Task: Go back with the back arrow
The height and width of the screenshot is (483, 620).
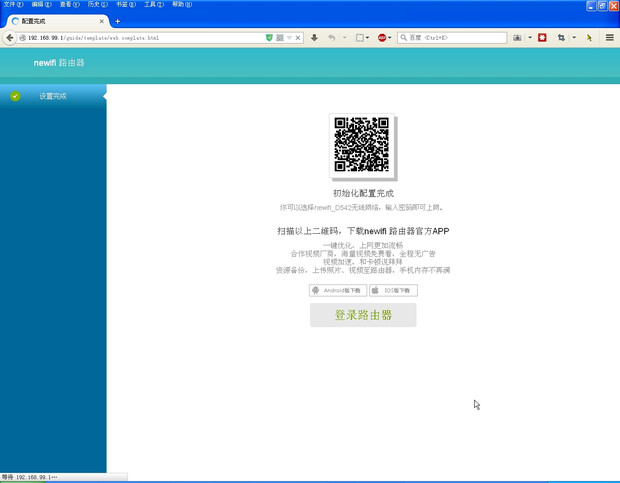Action: [x=9, y=38]
